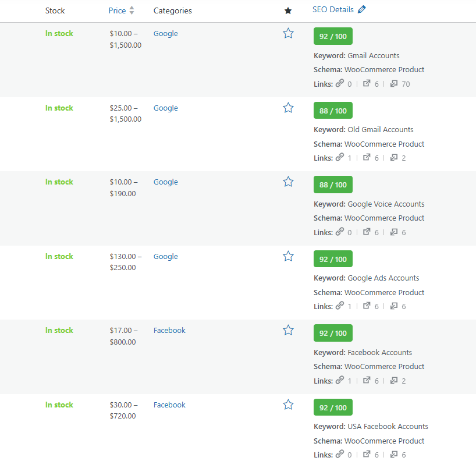This screenshot has width=476, height=468.
Task: Sort products using the Price sort arrows
Action: click(x=132, y=10)
